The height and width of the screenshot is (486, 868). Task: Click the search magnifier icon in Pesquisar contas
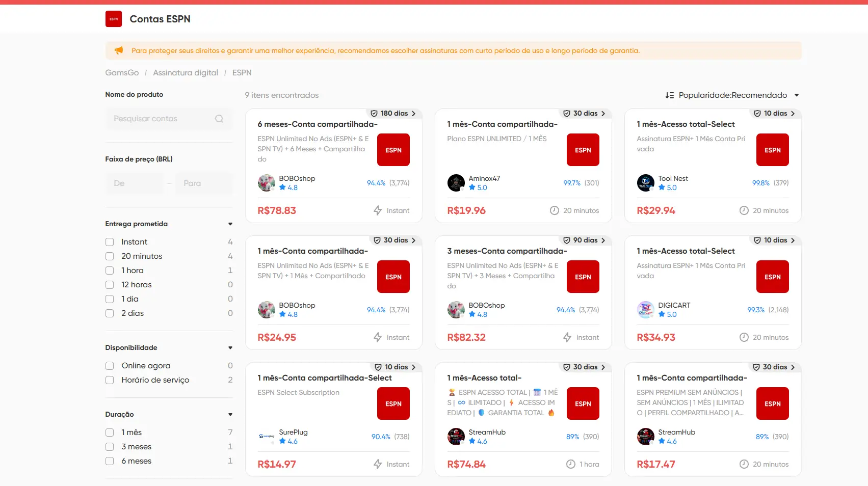click(219, 119)
